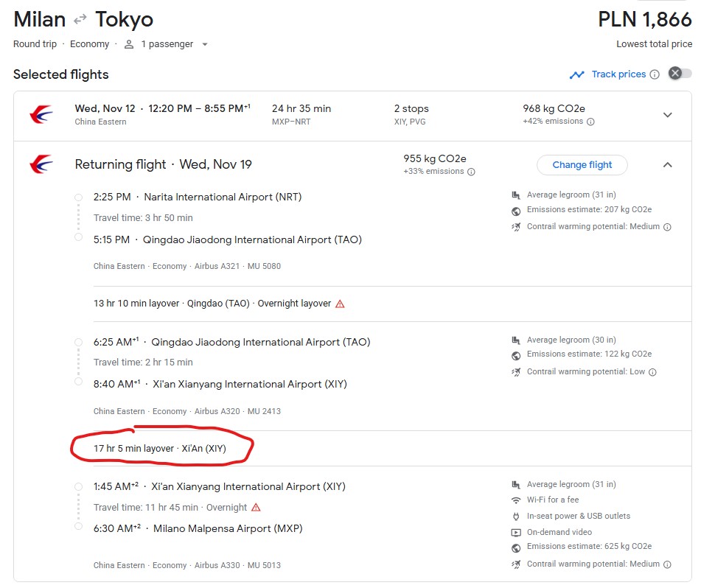Open info icon for Medium contrail on XIY-MXP leg

pyautogui.click(x=667, y=564)
